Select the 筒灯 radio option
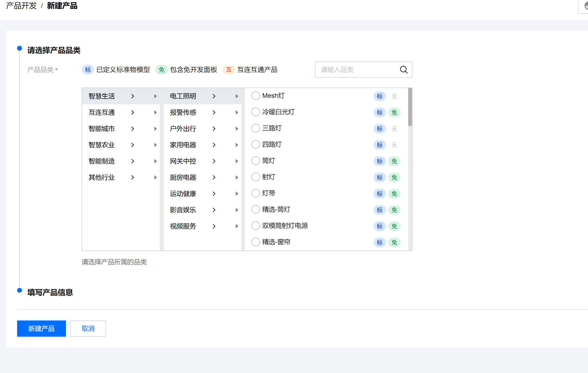 (x=255, y=161)
